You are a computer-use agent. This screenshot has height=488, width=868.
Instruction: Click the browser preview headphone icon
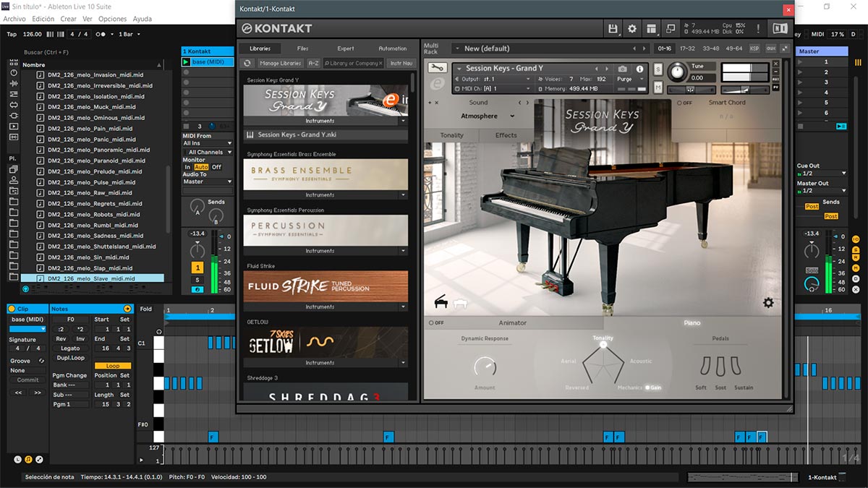[26, 289]
